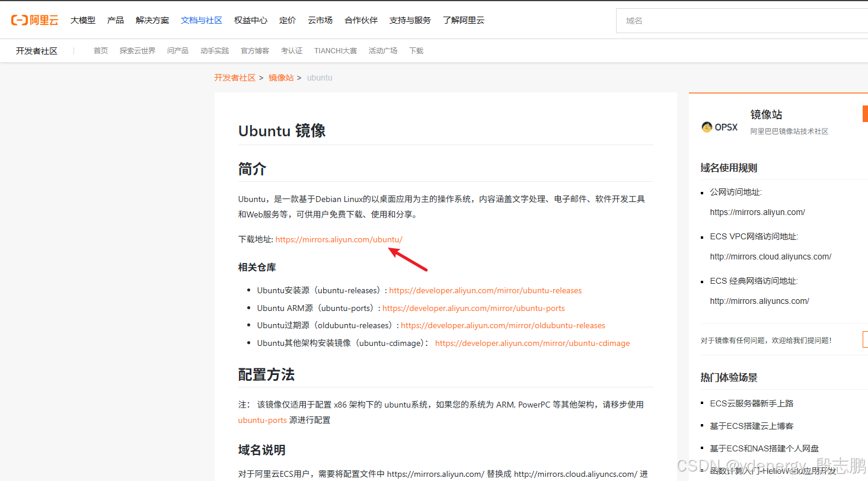
Task: Click the 域名说明 section heading
Action: [x=262, y=450]
